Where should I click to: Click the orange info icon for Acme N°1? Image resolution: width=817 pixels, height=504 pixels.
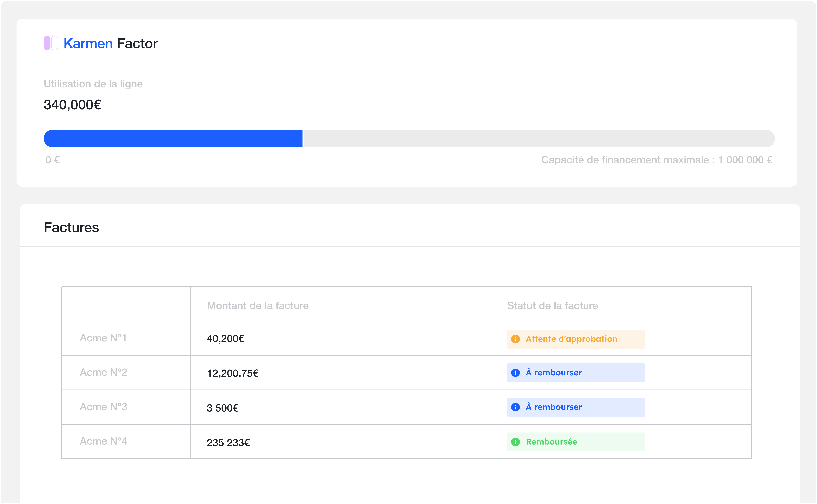515,339
